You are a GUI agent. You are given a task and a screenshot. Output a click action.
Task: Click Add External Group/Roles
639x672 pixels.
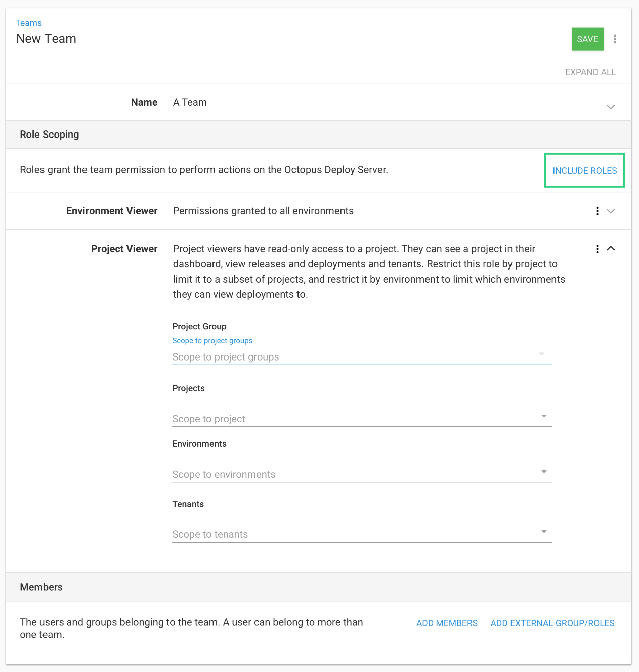pyautogui.click(x=552, y=623)
